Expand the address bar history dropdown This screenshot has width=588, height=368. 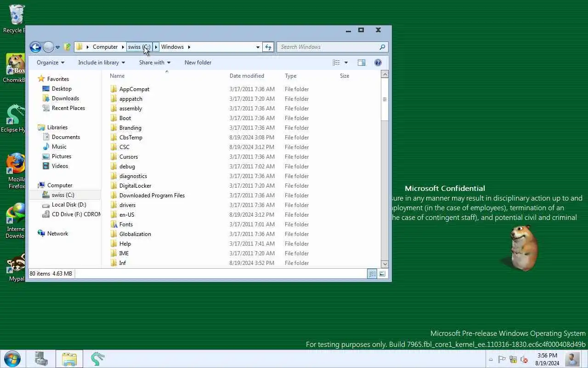tap(258, 47)
